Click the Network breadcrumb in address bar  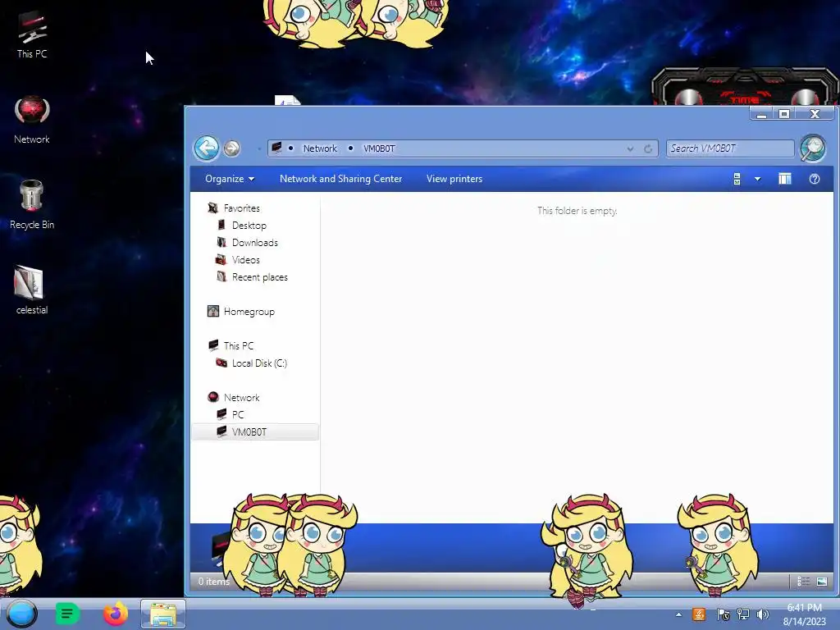pos(320,148)
